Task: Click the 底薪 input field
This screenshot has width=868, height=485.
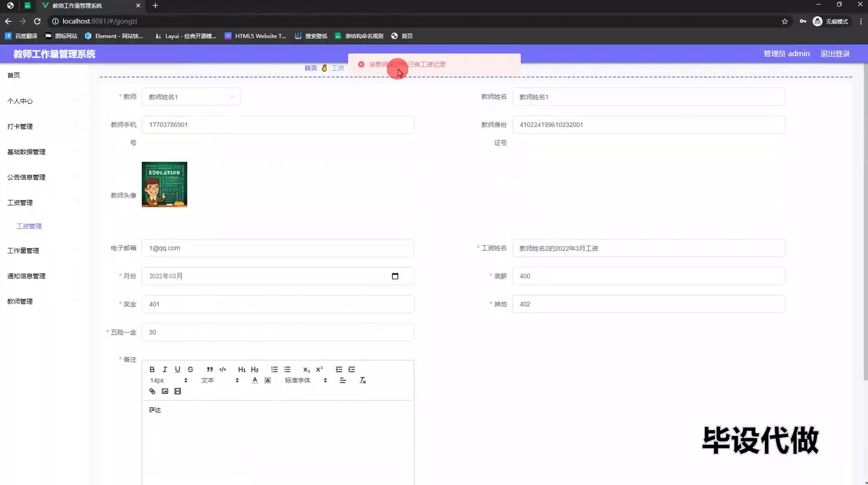Action: pyautogui.click(x=648, y=276)
